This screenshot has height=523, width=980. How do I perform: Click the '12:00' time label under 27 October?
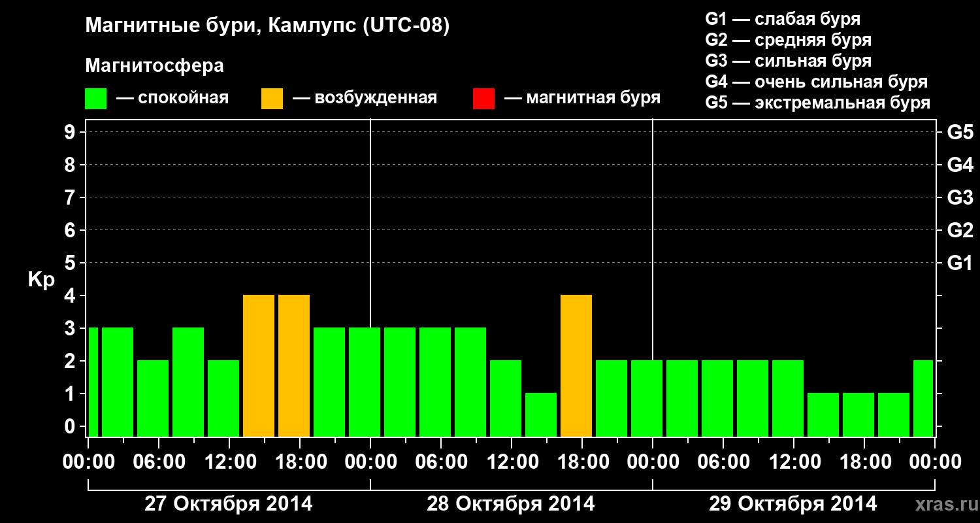click(x=229, y=462)
